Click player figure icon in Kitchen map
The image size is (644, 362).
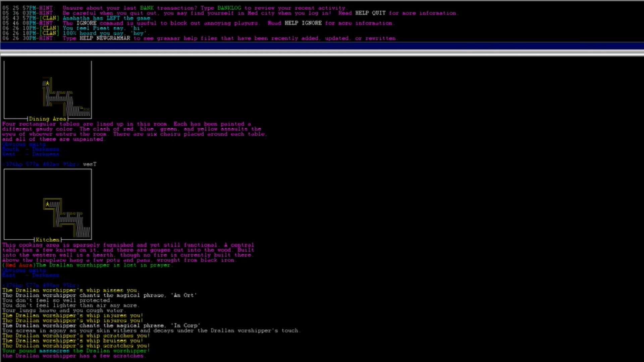pos(47,204)
